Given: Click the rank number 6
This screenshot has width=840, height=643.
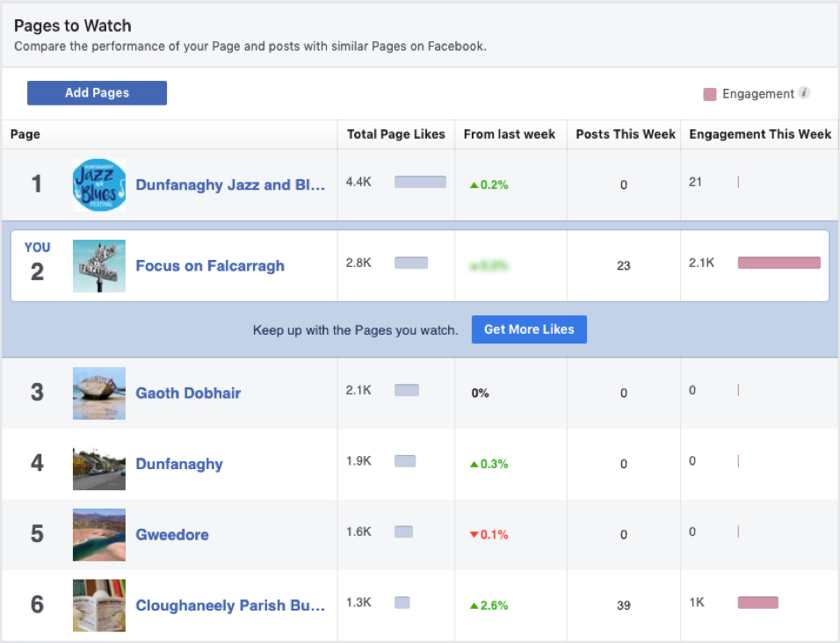Looking at the screenshot, I should pyautogui.click(x=37, y=604).
